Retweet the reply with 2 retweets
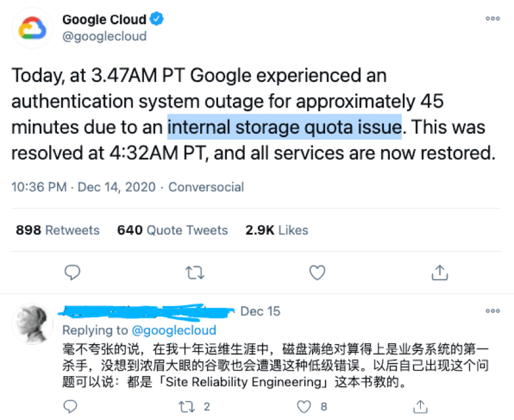 click(x=185, y=406)
